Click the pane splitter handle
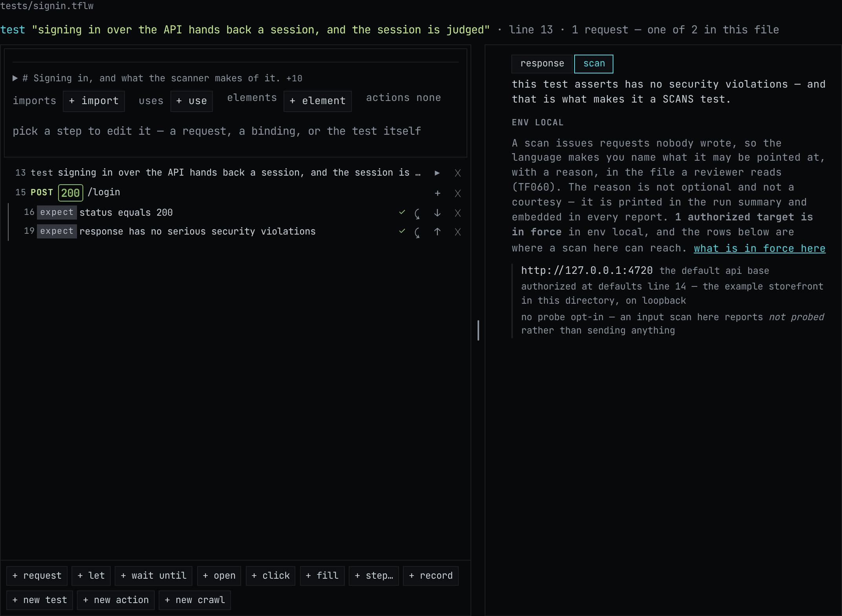 point(478,330)
